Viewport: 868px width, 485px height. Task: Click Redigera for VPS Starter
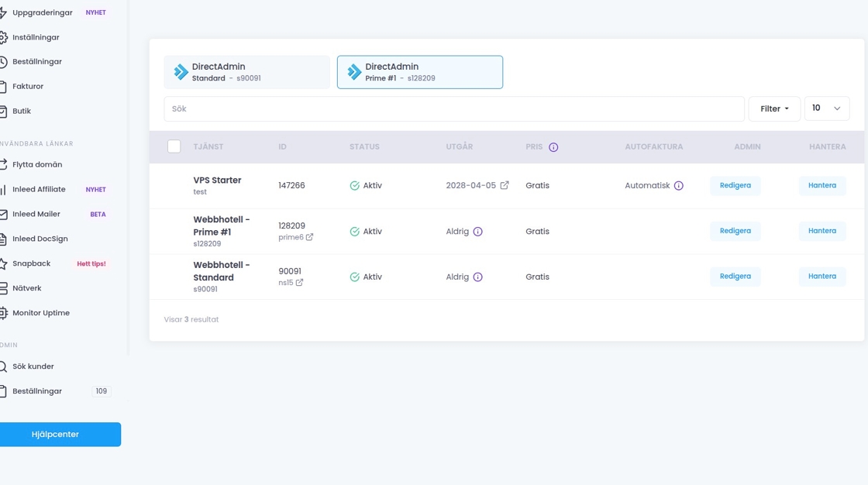[735, 186]
